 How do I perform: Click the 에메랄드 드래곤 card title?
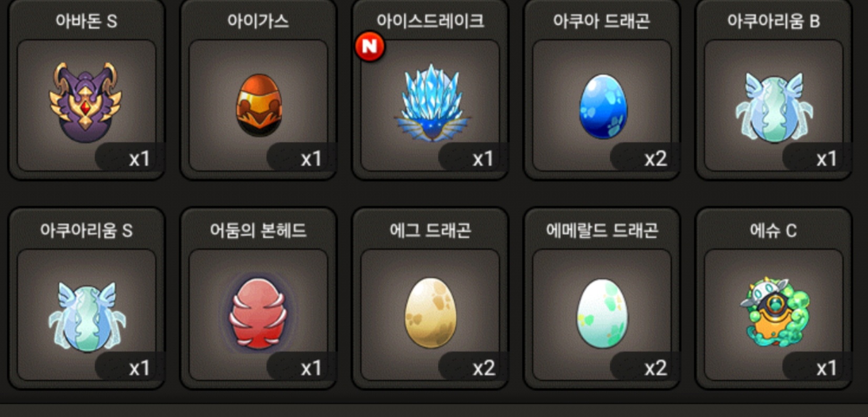[x=602, y=231]
